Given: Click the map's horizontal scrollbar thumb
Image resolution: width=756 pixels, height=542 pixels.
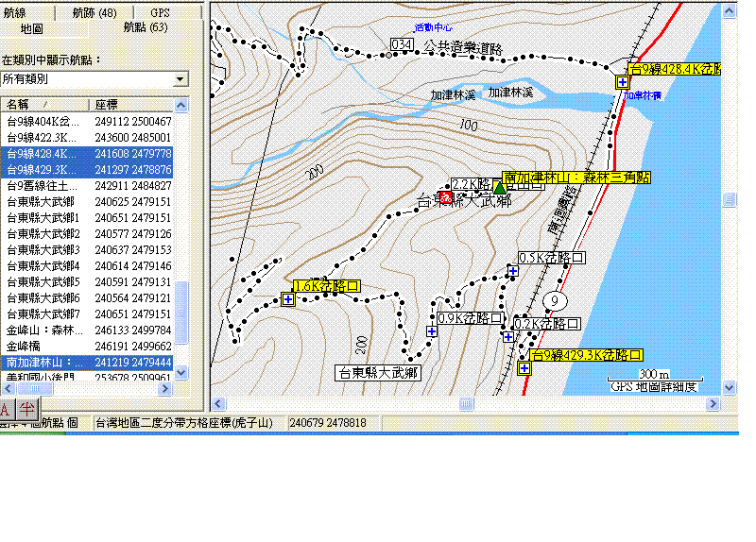Looking at the screenshot, I should tap(465, 404).
